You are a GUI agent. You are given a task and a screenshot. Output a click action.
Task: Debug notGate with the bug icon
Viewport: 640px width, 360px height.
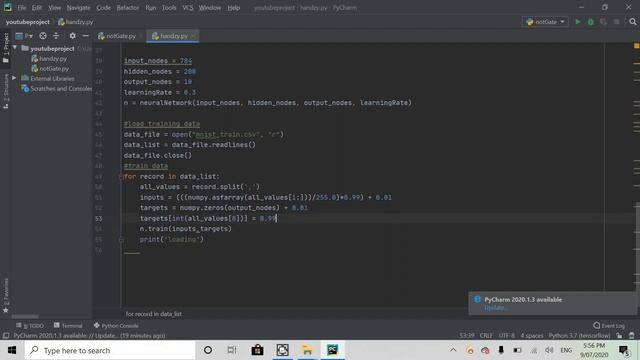tap(591, 22)
